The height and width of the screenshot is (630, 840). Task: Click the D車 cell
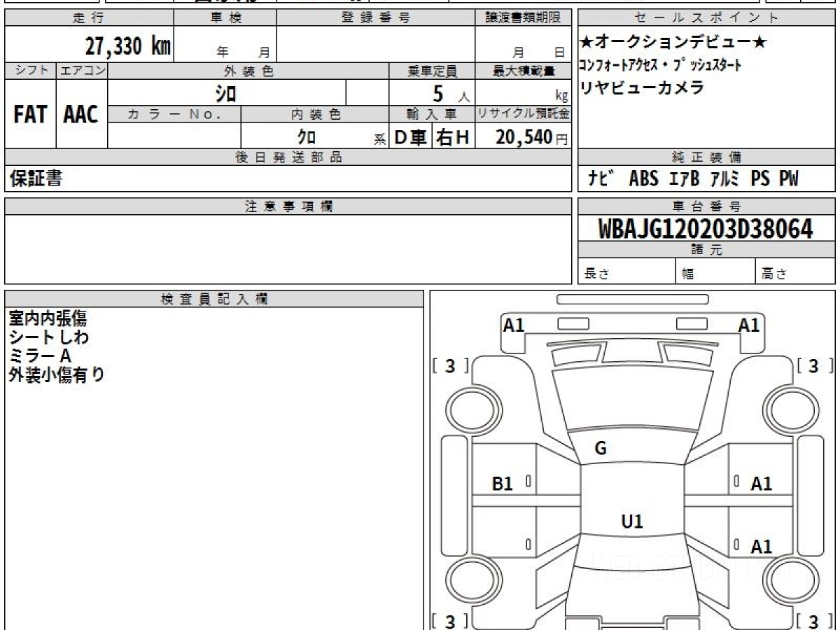pos(411,137)
